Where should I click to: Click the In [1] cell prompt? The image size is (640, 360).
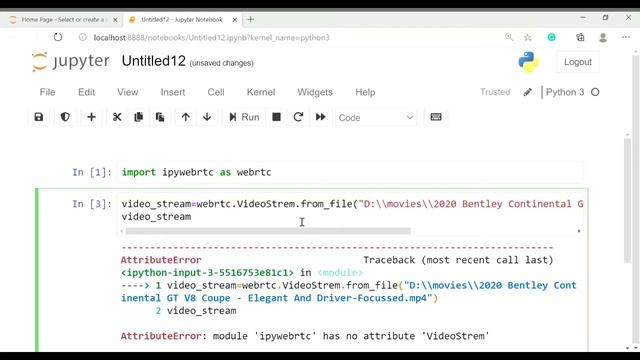pyautogui.click(x=92, y=172)
